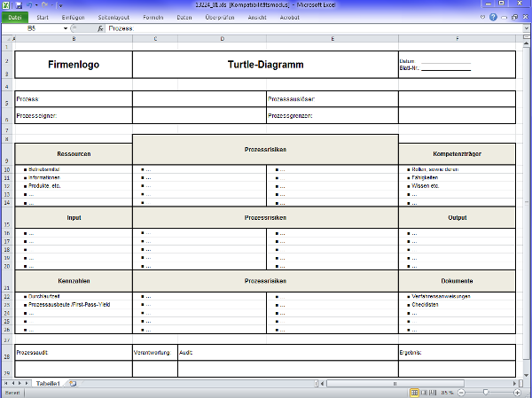
Task: Switch to Page Layout view in status bar
Action: click(x=425, y=392)
